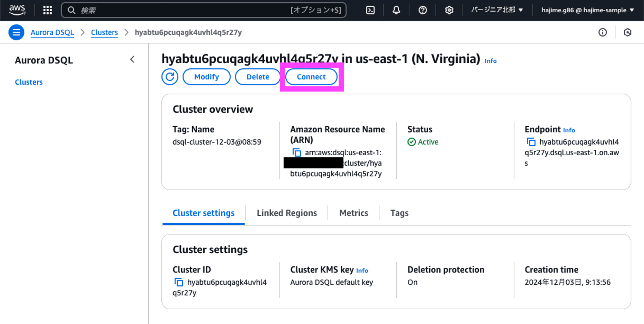Launch the CloudShell terminal icon

click(x=370, y=10)
